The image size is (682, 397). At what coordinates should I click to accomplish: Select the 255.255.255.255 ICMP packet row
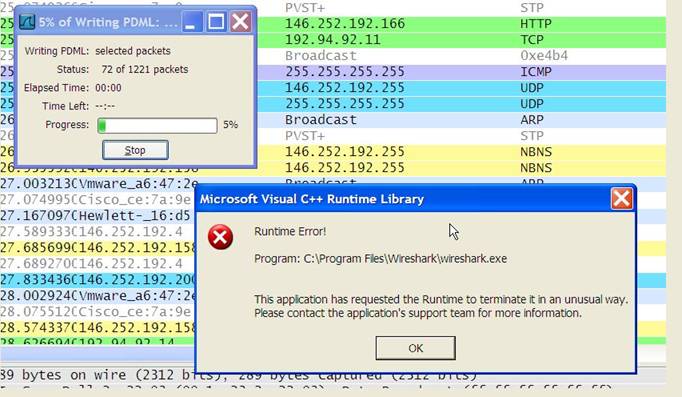point(461,72)
